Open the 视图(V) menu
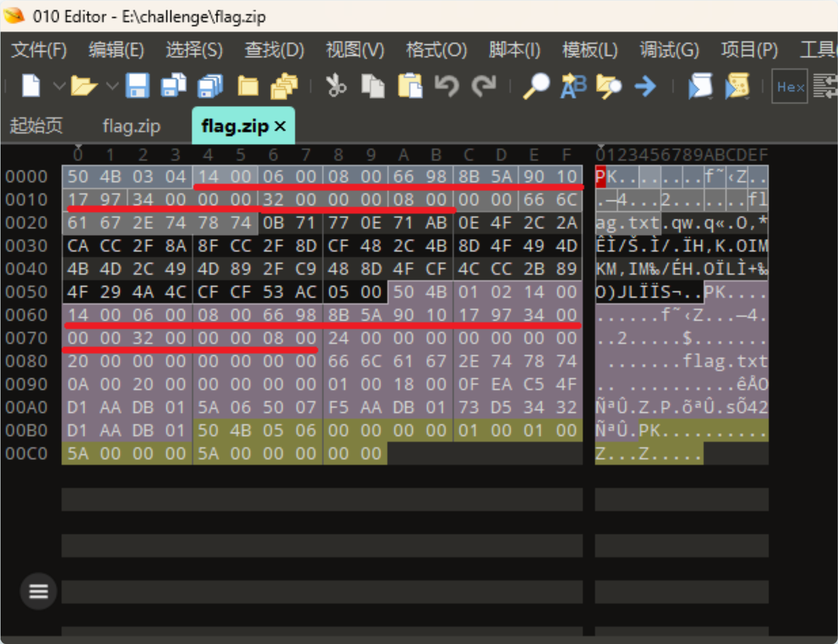Screen dimensions: 838x644 [355, 50]
